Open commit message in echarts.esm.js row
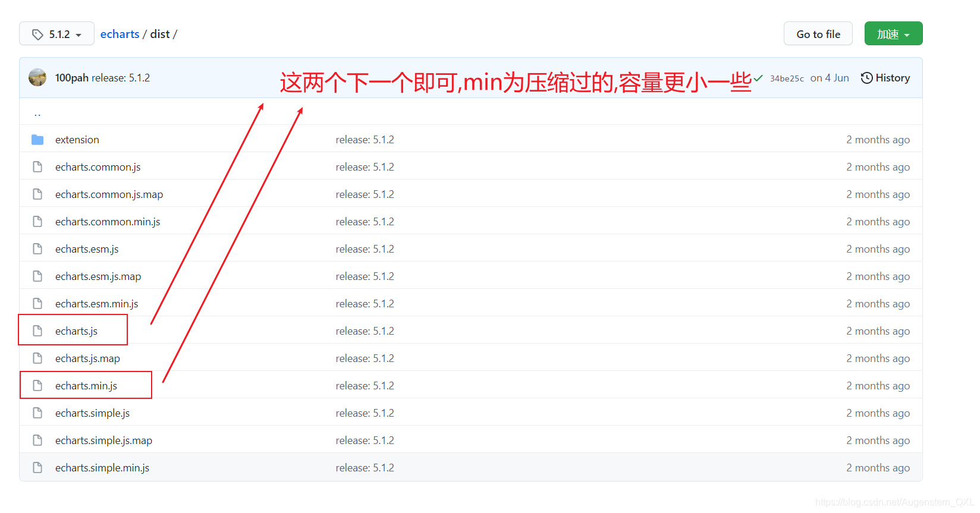Viewport: 980px width, 513px height. [x=365, y=249]
